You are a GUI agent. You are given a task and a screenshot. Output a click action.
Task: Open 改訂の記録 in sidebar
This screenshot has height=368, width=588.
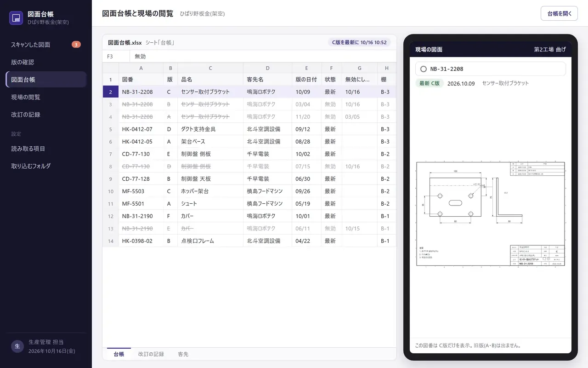(46, 115)
